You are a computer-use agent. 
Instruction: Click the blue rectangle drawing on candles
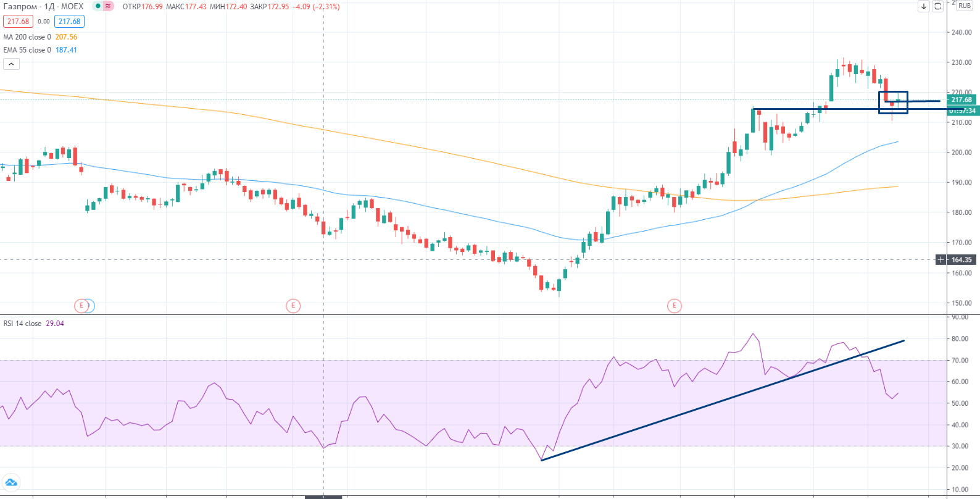tap(893, 92)
